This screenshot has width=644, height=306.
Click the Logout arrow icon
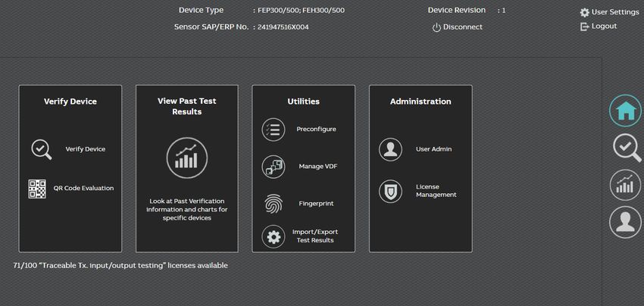pyautogui.click(x=584, y=27)
